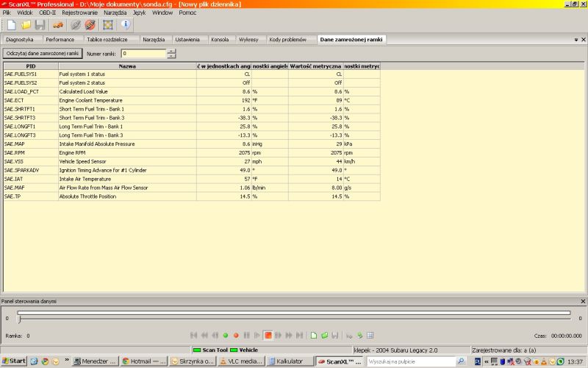Click the Numer ramki input field

[143, 54]
